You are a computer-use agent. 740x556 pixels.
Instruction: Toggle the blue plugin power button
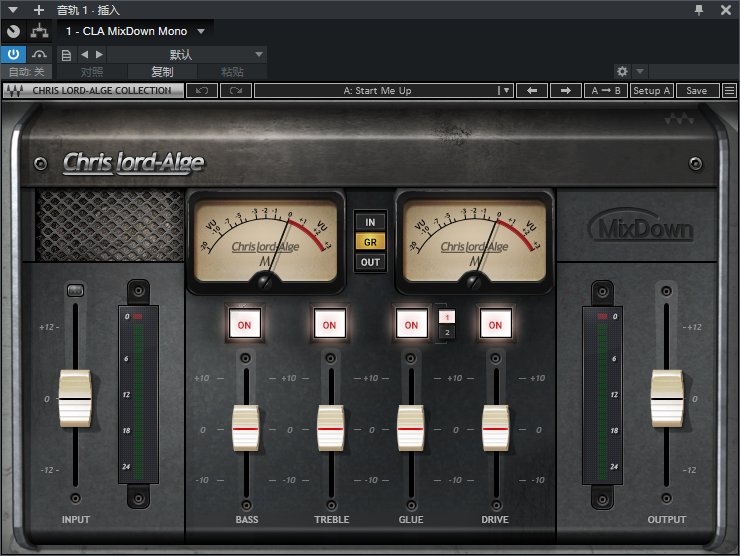pyautogui.click(x=13, y=55)
